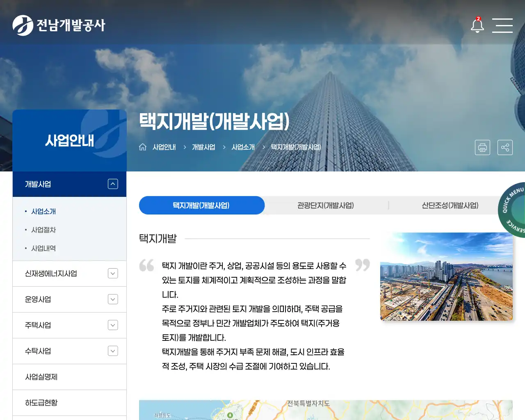525x420 pixels.
Task: Expand the 수탁사업 menu chevron
Action: pyautogui.click(x=113, y=351)
